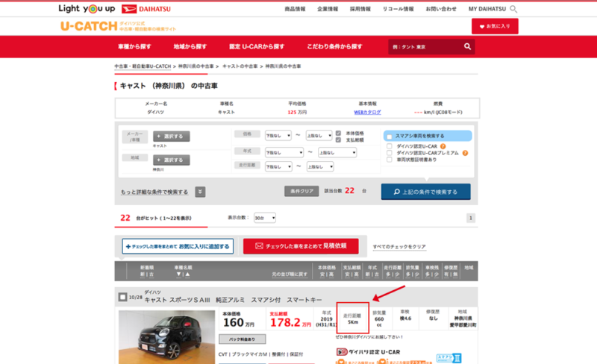The image size is (597, 364).
Task: Click the help icon next to ダイハツ認定U-CARプレミアム
Action: click(465, 153)
